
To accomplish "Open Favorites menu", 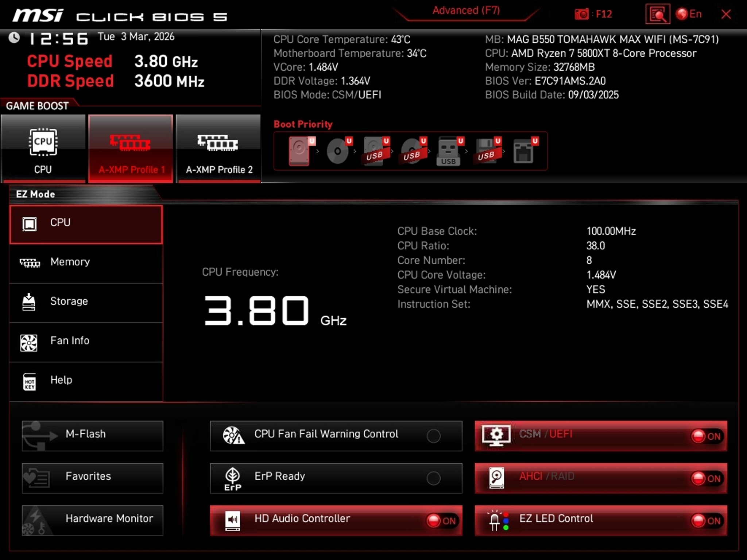I will tap(93, 478).
